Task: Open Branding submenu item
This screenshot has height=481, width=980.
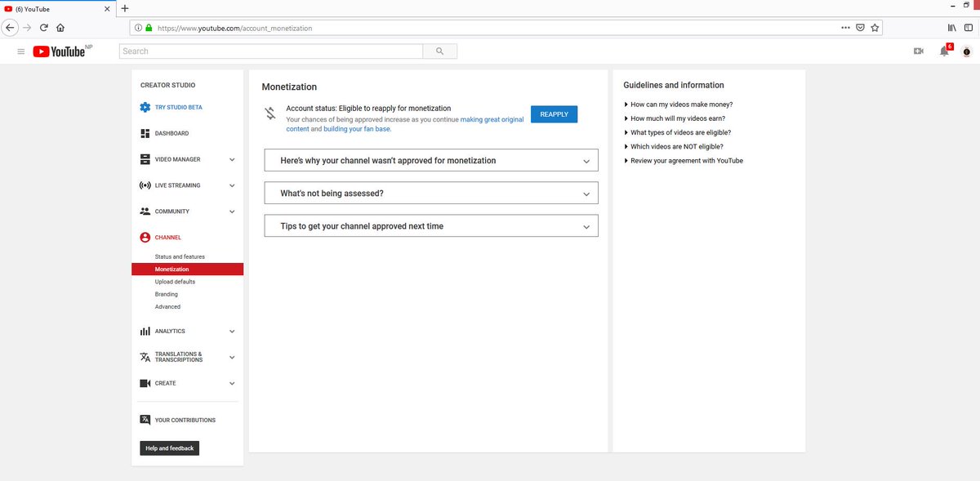Action: pos(166,294)
